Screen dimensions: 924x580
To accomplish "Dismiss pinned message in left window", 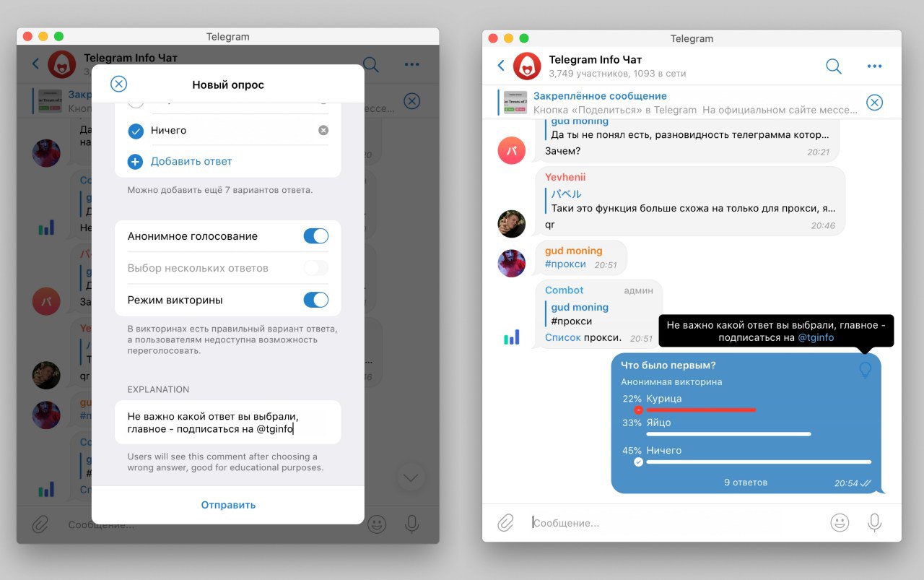I will (411, 101).
